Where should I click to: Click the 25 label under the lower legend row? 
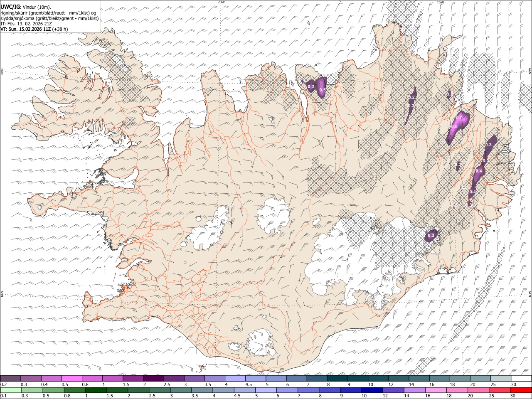click(x=493, y=396)
